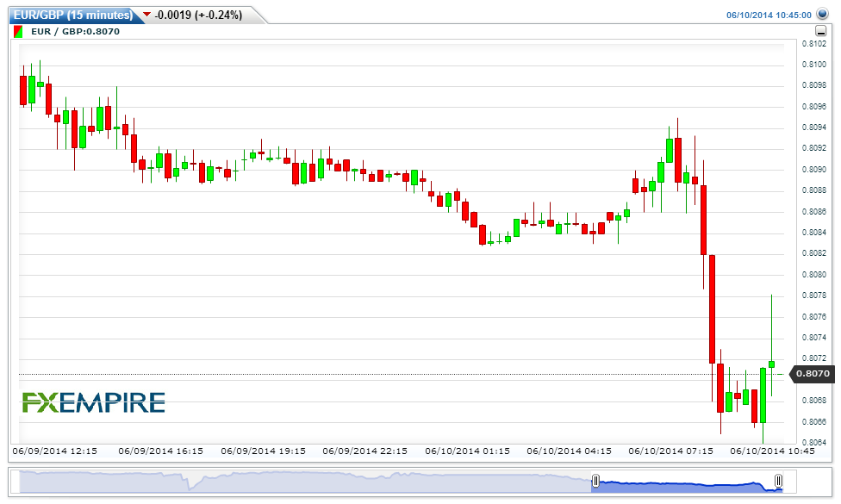Image resolution: width=841 pixels, height=504 pixels.
Task: Click the 06/09/2014 19:15 time label
Action: [264, 451]
